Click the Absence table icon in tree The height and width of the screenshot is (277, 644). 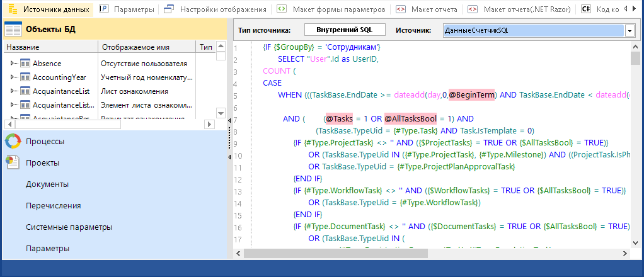coord(26,63)
